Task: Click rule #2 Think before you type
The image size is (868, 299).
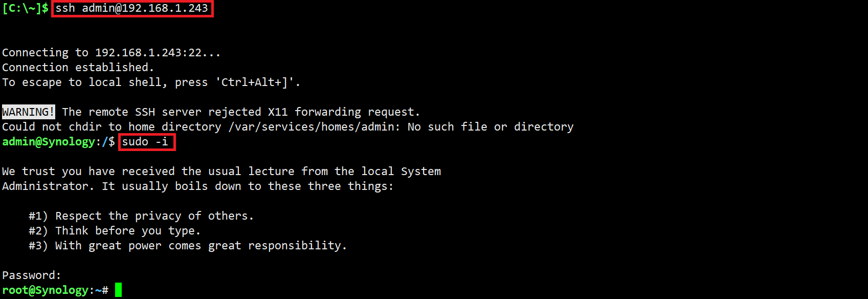Action: [115, 231]
